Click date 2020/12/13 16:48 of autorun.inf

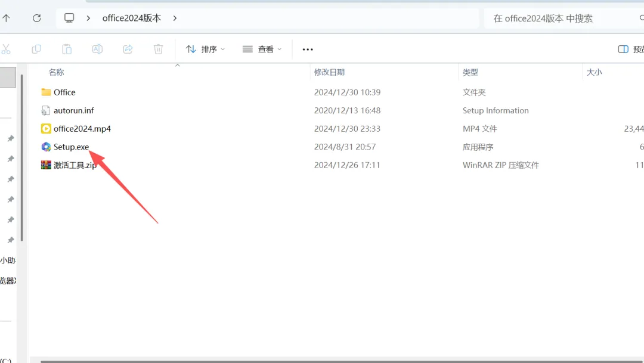348,110
